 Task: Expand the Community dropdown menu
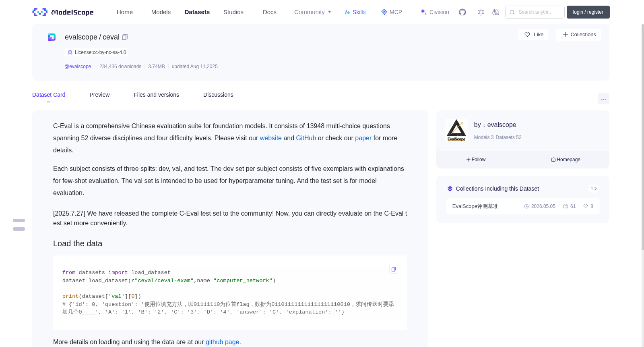[x=313, y=12]
